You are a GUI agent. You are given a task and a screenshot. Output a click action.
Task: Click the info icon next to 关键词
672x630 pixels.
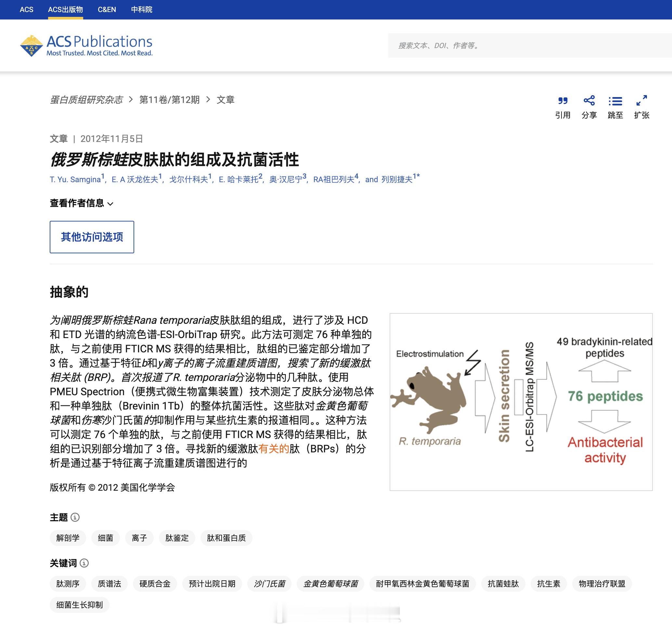pos(84,563)
